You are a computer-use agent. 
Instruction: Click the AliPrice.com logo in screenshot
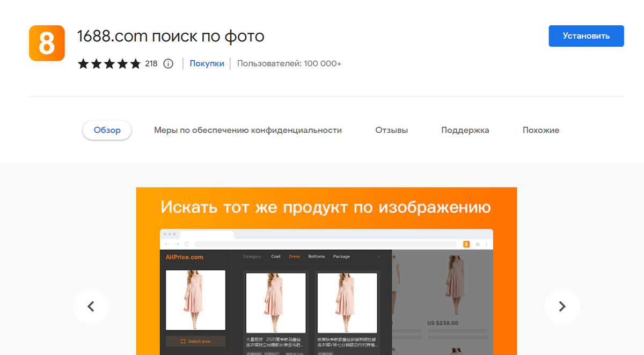pos(185,257)
